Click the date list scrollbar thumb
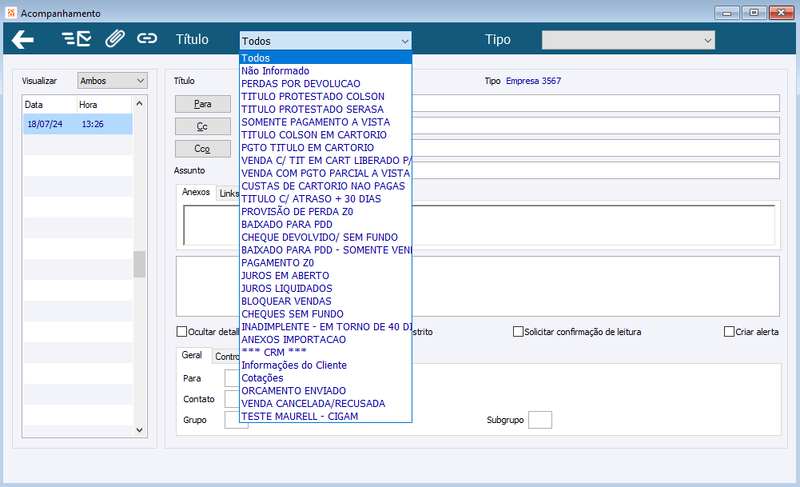The width and height of the screenshot is (800, 487). tap(139, 264)
